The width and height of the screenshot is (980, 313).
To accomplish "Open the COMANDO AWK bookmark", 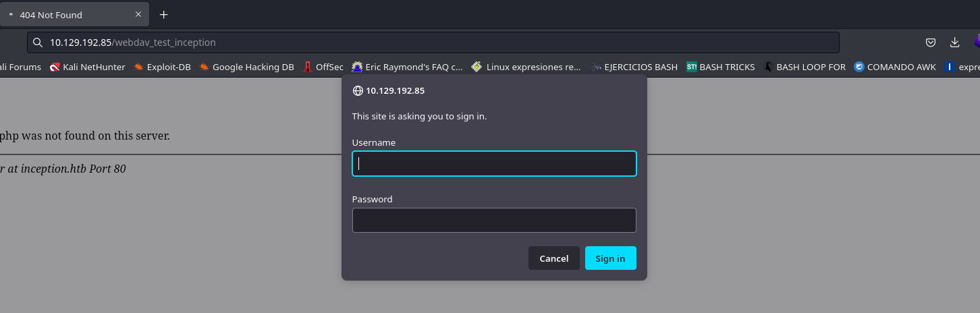I will click(x=895, y=67).
